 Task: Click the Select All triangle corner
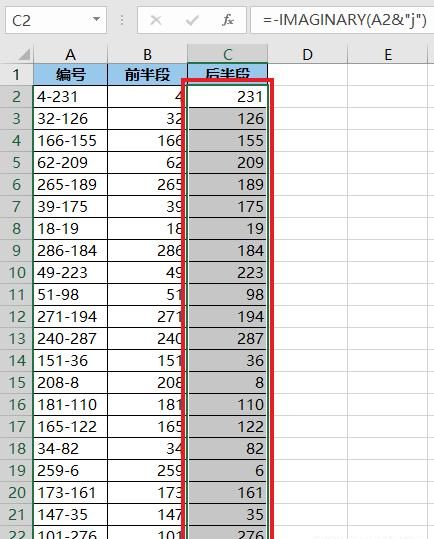coord(23,54)
